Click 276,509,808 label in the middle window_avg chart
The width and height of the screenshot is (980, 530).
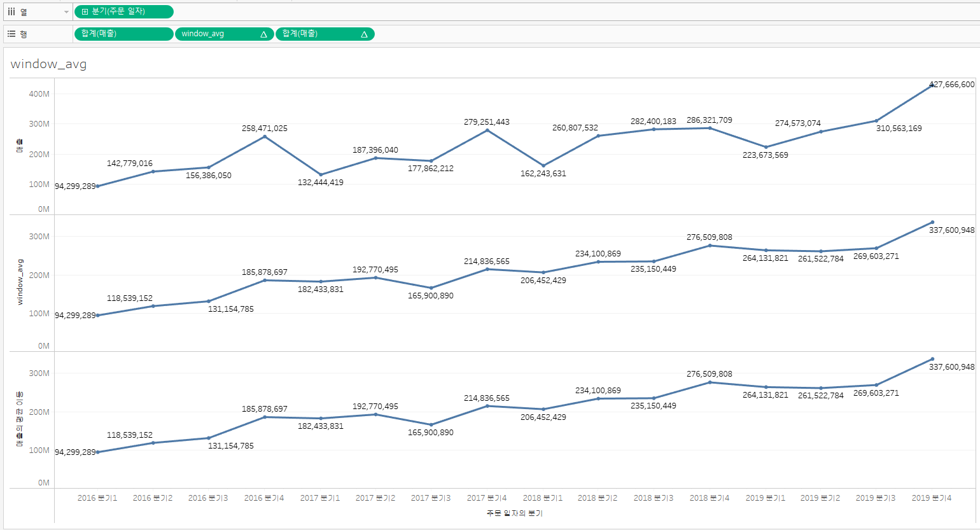tap(710, 237)
